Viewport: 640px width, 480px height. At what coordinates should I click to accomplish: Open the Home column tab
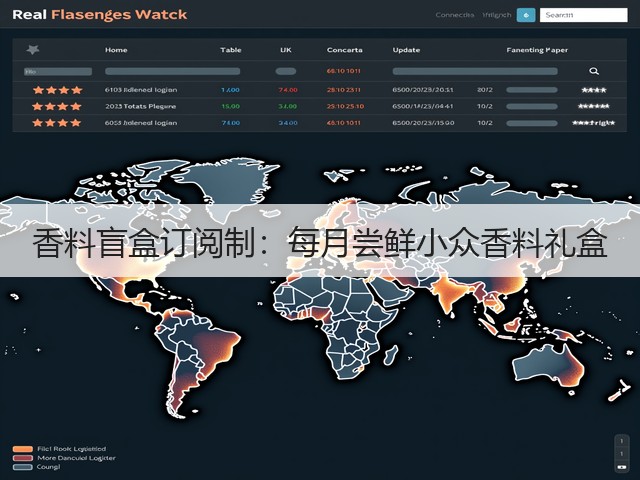click(x=116, y=50)
